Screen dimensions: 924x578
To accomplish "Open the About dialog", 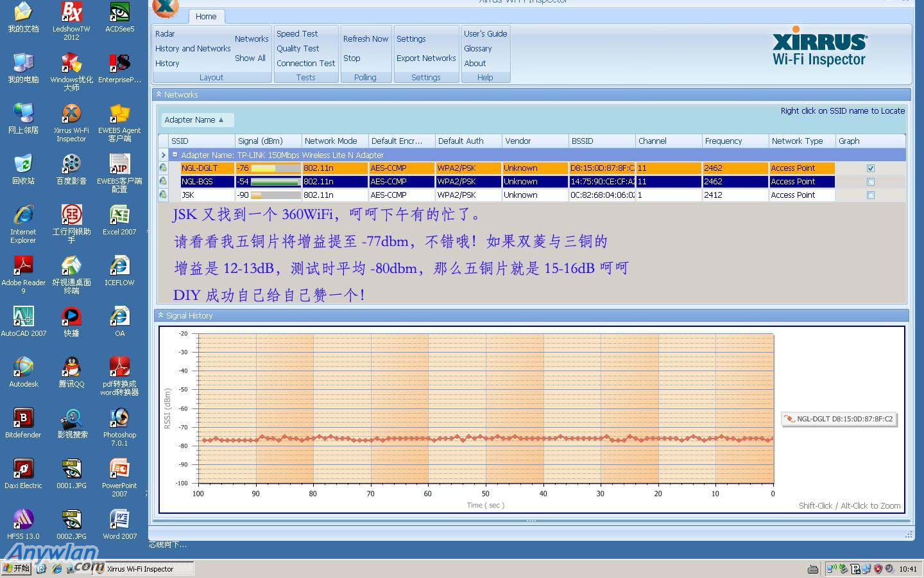I will coord(475,63).
